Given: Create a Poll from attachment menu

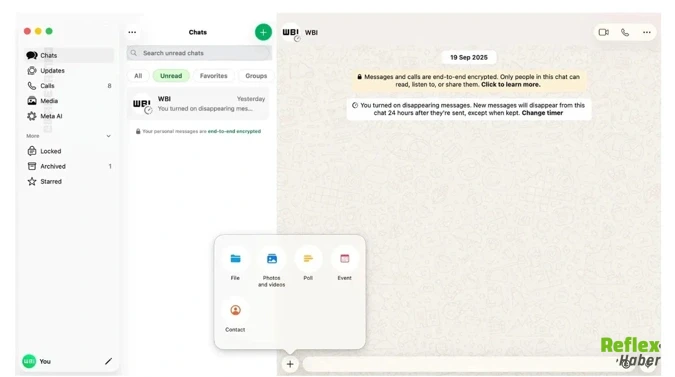Looking at the screenshot, I should pos(308,264).
